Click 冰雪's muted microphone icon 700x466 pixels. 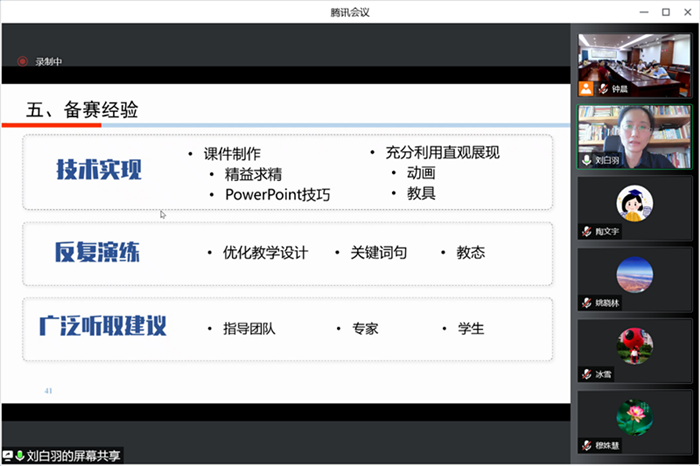click(588, 373)
